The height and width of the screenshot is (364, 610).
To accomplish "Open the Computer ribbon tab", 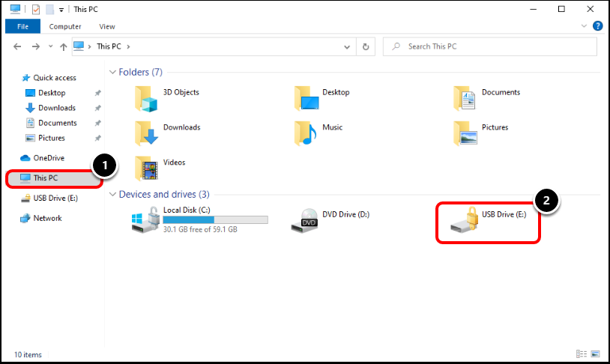I will 65,26.
